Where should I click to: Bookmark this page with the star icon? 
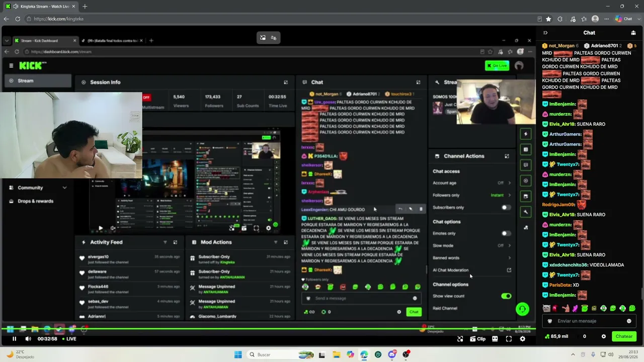[x=548, y=19]
